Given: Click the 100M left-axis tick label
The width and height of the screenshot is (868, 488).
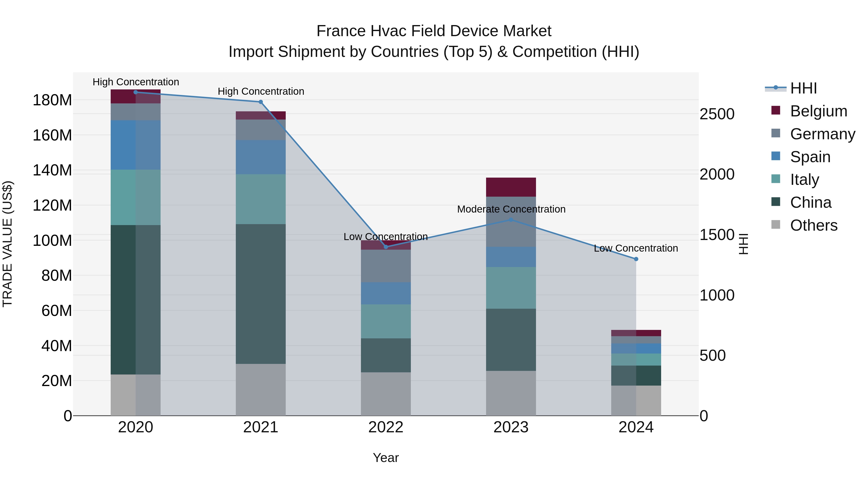Looking at the screenshot, I should (52, 241).
